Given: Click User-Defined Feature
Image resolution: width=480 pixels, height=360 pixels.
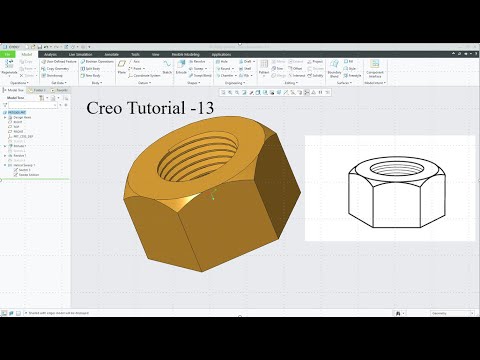Looking at the screenshot, I should [59, 61].
